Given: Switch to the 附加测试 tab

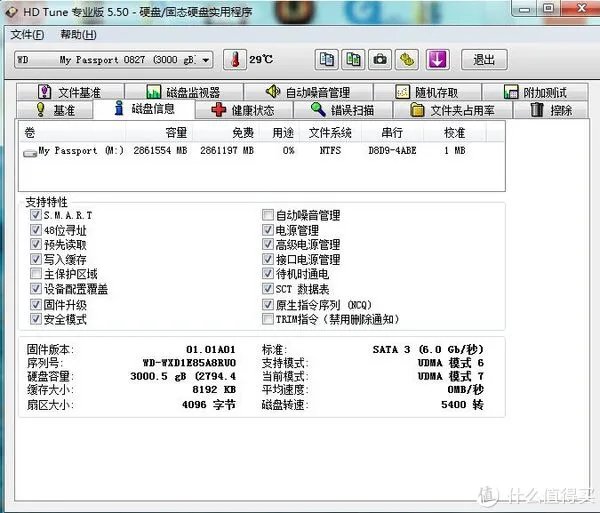Looking at the screenshot, I should click(x=535, y=92).
